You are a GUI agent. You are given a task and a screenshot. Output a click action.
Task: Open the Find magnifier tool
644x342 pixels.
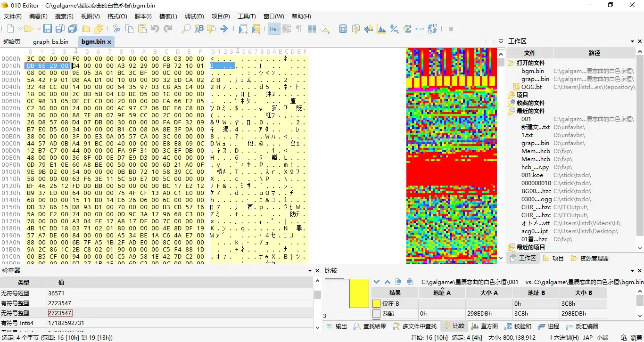[186, 29]
